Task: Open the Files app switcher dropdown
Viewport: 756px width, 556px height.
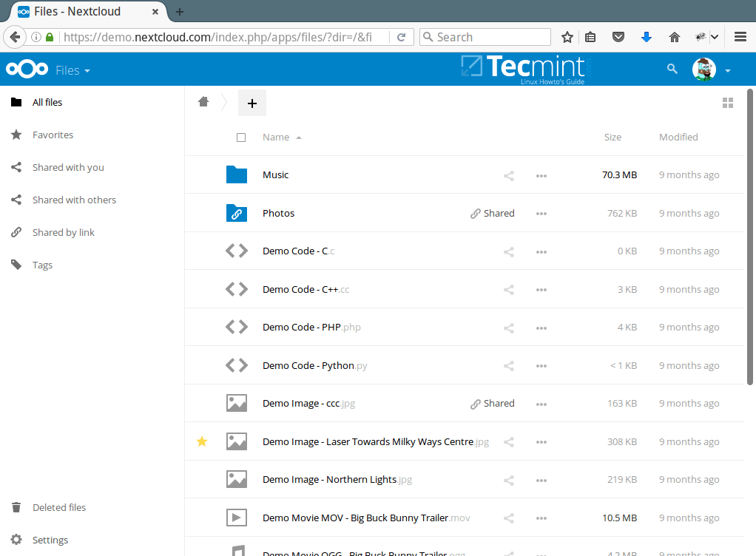Action: [x=73, y=69]
